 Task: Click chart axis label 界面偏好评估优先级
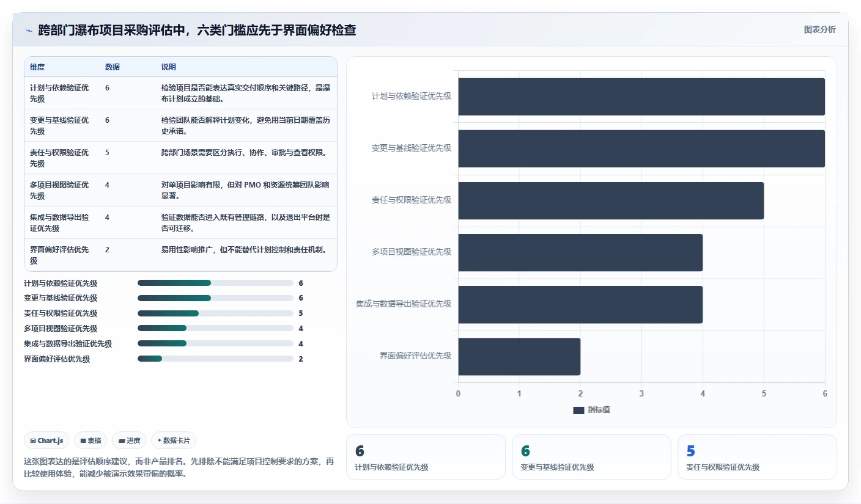click(x=415, y=356)
